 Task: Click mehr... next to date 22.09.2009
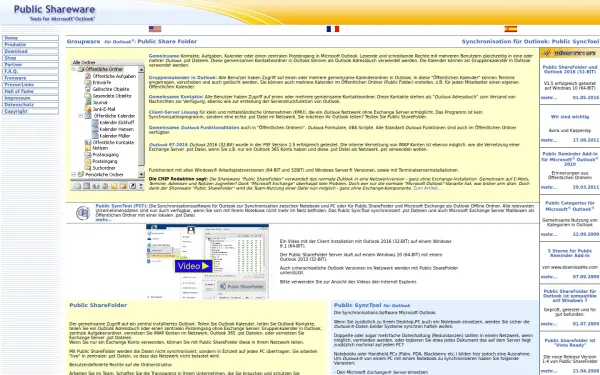click(549, 234)
